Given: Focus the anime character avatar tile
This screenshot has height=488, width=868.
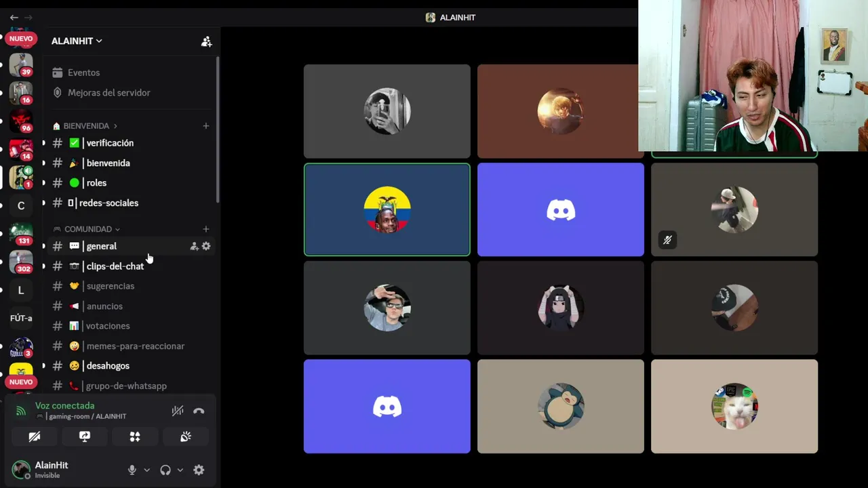Looking at the screenshot, I should pyautogui.click(x=561, y=308).
